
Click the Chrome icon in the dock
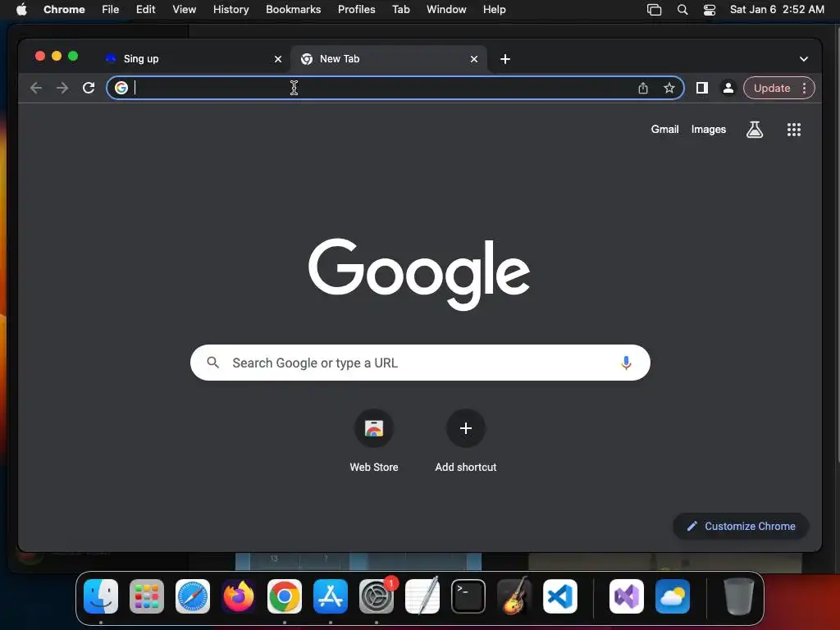pyautogui.click(x=285, y=596)
